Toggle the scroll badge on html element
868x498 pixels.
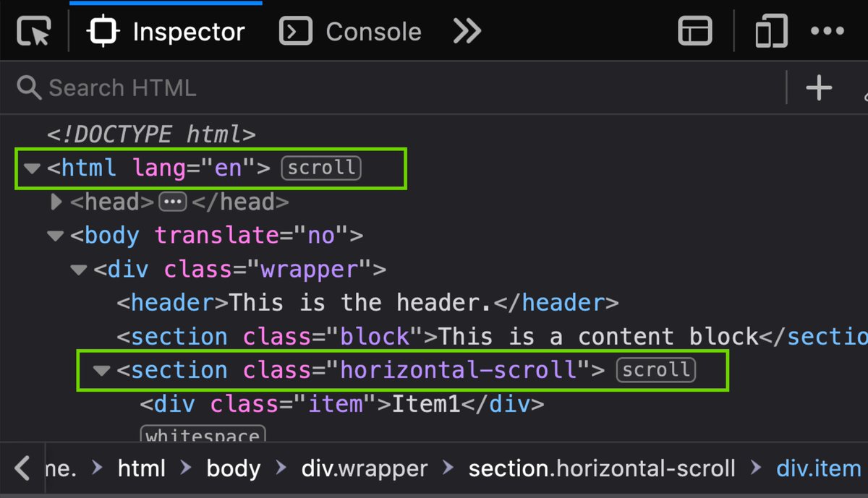tap(321, 168)
